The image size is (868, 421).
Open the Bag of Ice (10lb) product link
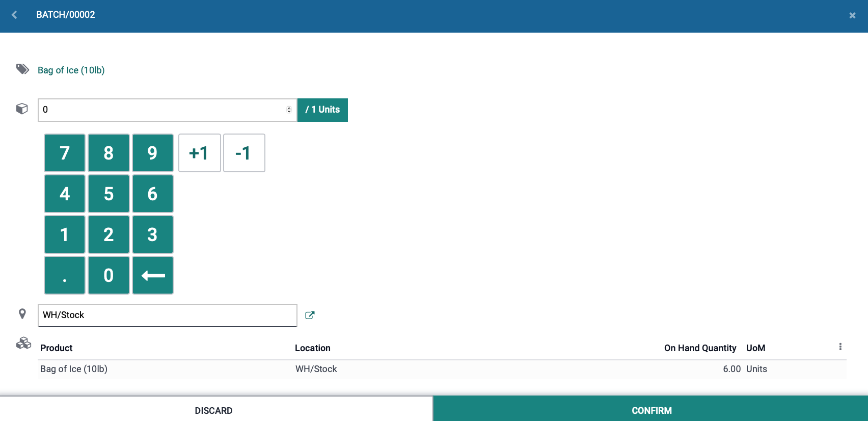point(71,70)
